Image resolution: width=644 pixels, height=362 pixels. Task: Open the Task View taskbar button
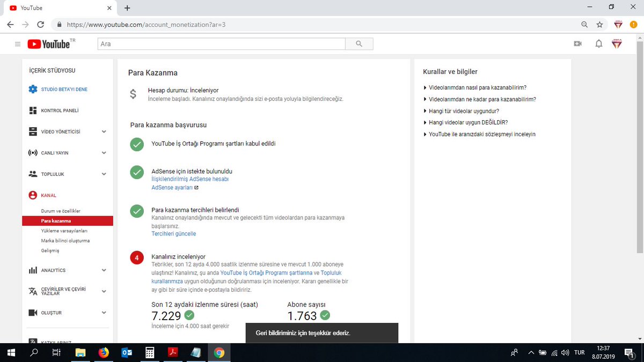coord(56,352)
